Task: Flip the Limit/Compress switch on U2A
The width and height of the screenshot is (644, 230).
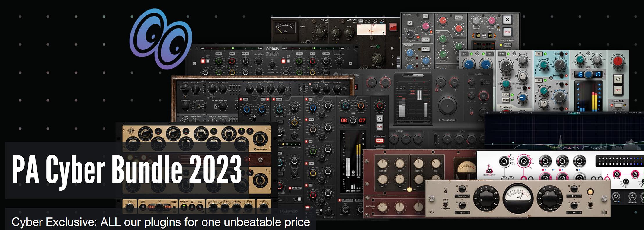Action: pos(445,205)
